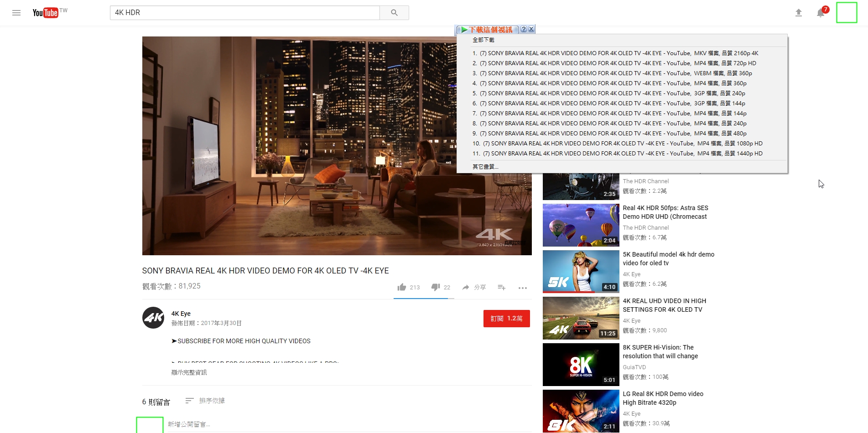Subscribe to 4K Eye channel
Image resolution: width=868 pixels, height=433 pixels.
[x=506, y=319]
